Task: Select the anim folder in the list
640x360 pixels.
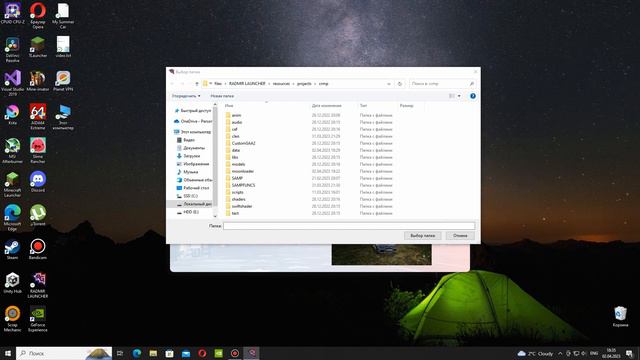Action: click(x=233, y=115)
